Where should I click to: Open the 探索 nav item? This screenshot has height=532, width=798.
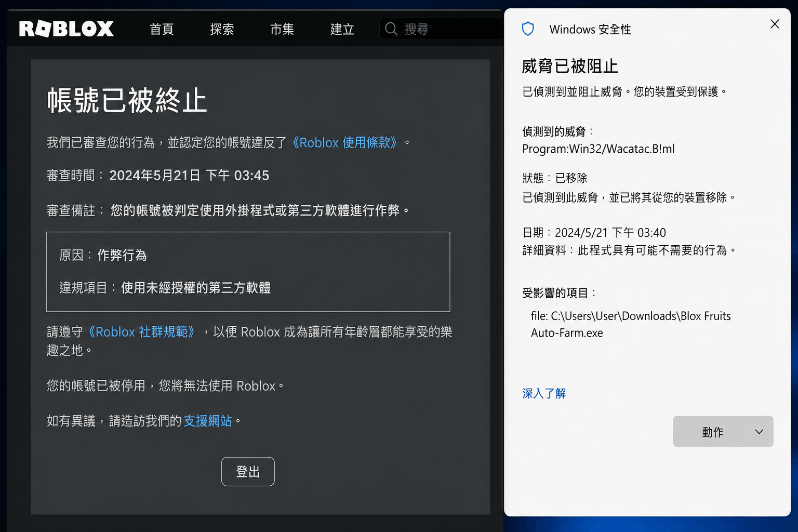click(x=222, y=29)
